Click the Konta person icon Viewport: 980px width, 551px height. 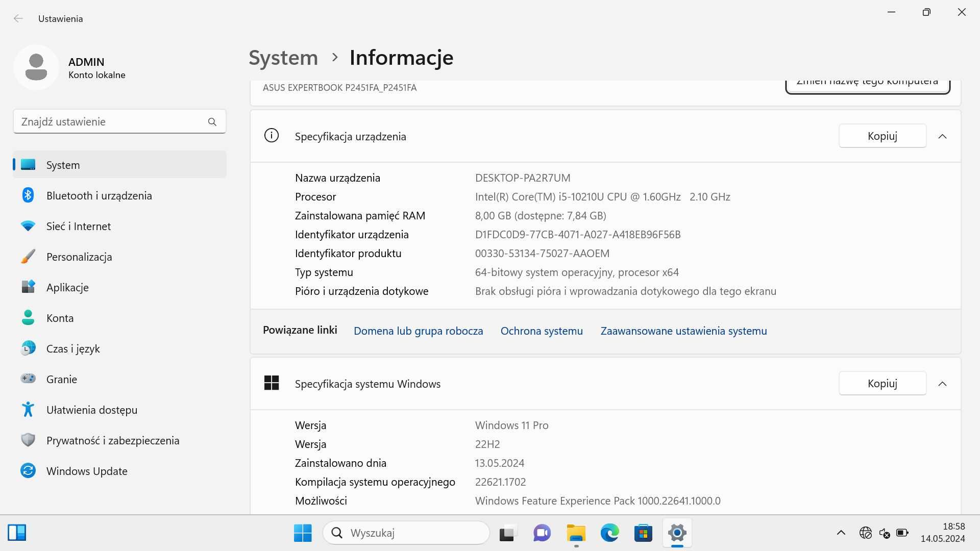[28, 318]
